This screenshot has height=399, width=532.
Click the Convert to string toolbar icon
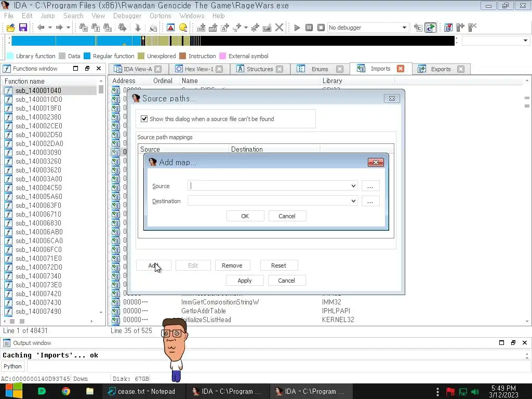[224, 28]
